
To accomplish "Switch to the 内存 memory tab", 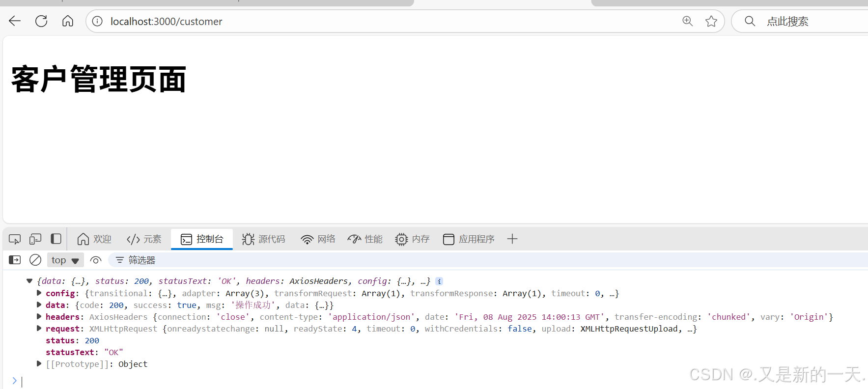I will 412,239.
